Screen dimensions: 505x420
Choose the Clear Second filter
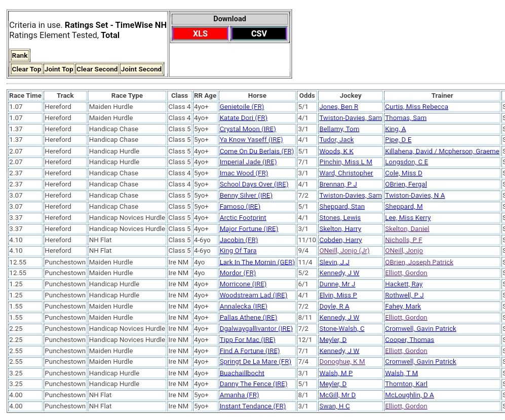[x=97, y=69]
